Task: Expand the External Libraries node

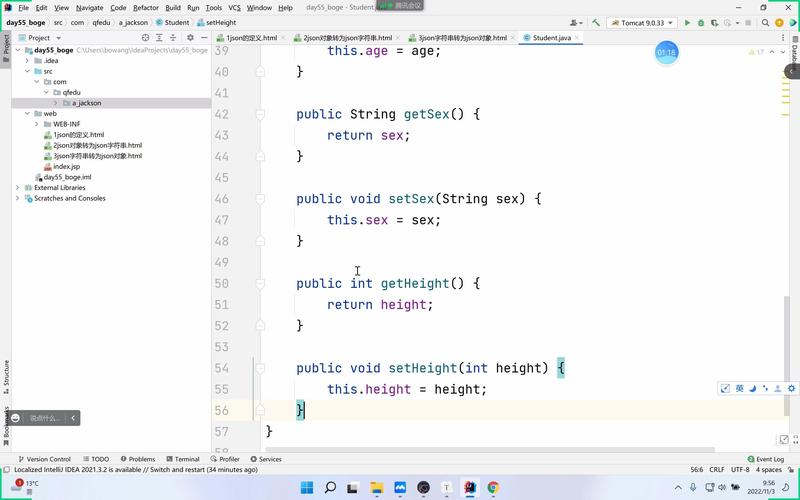Action: (x=18, y=187)
